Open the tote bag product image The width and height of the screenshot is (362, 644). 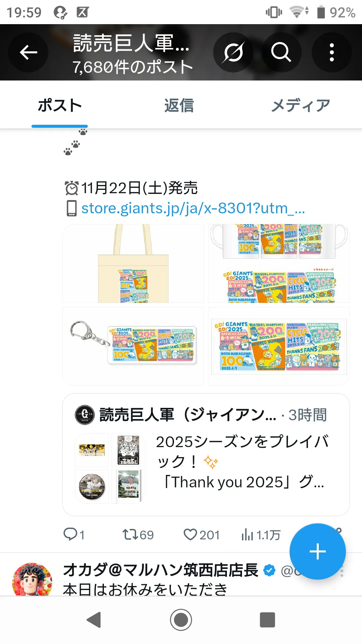point(133,264)
